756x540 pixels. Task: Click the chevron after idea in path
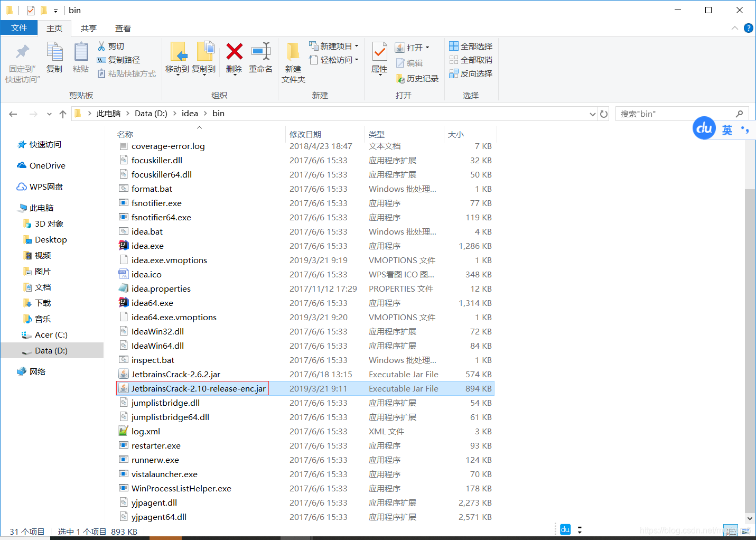point(205,114)
